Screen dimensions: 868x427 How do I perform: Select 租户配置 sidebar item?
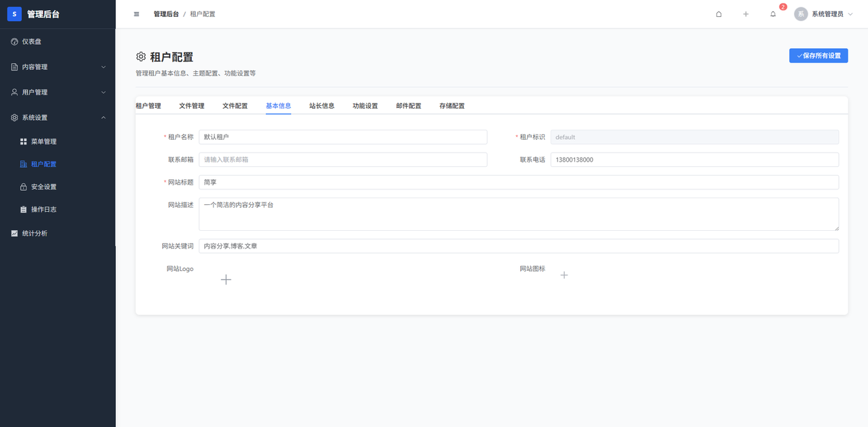coord(58,164)
